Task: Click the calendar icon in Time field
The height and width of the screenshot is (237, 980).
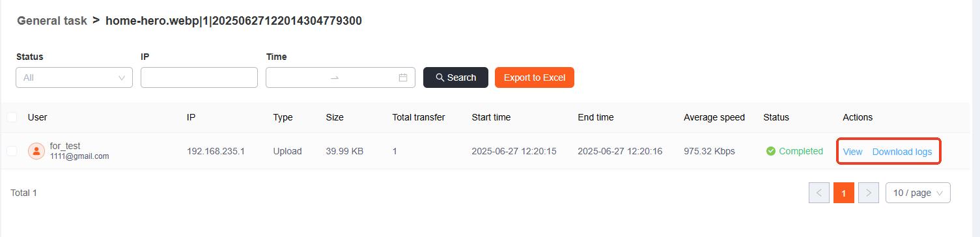Action: [403, 77]
